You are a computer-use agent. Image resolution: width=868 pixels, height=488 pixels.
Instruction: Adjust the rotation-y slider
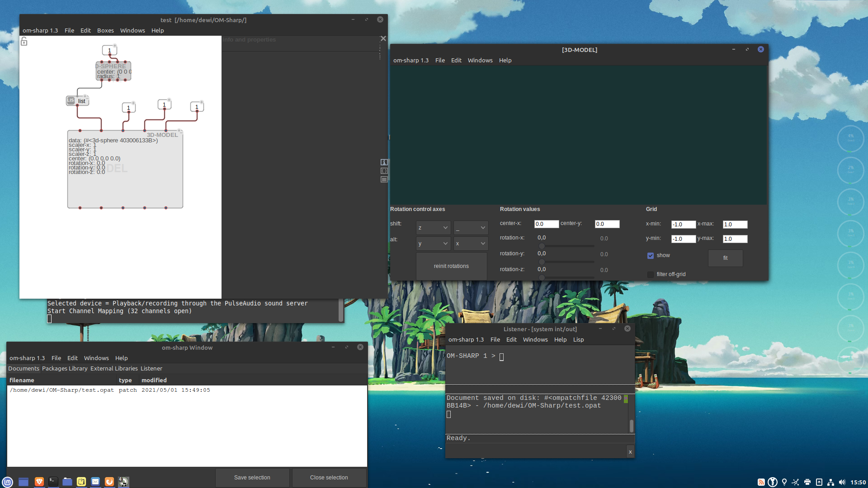coord(567,262)
